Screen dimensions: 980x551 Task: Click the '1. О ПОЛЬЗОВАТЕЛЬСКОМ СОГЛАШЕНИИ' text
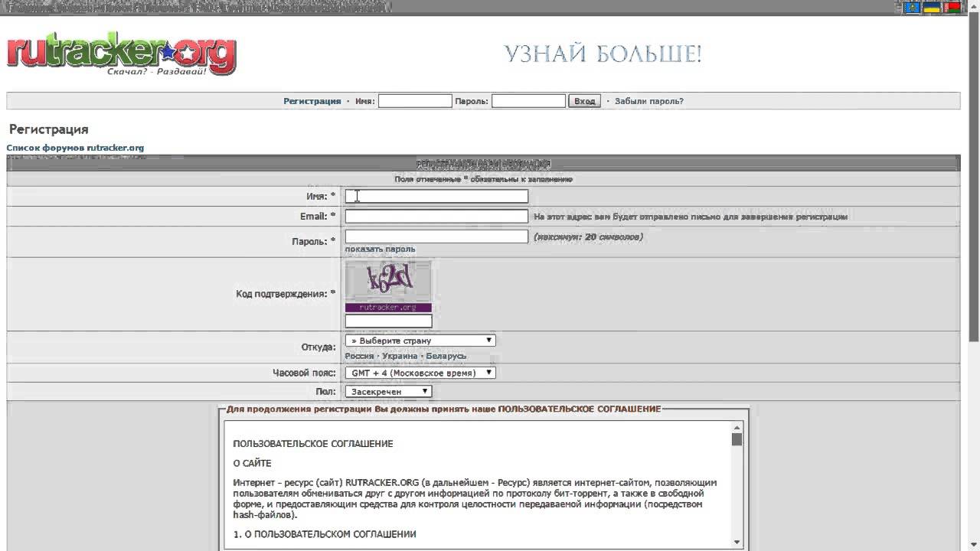[325, 534]
